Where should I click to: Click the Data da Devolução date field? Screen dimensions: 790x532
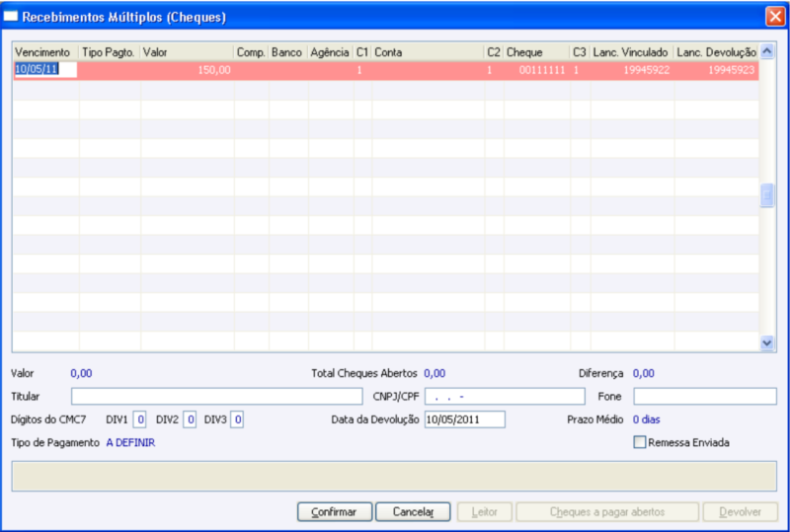(x=464, y=419)
